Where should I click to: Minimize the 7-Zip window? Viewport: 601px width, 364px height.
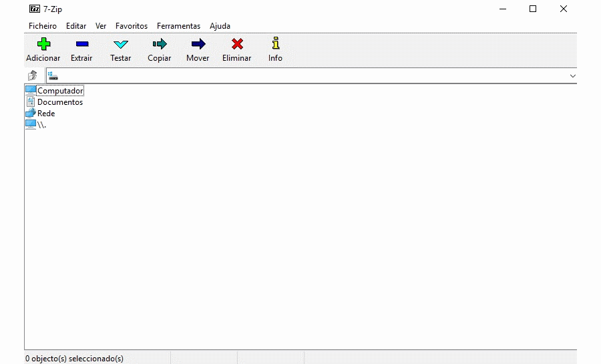click(x=503, y=9)
